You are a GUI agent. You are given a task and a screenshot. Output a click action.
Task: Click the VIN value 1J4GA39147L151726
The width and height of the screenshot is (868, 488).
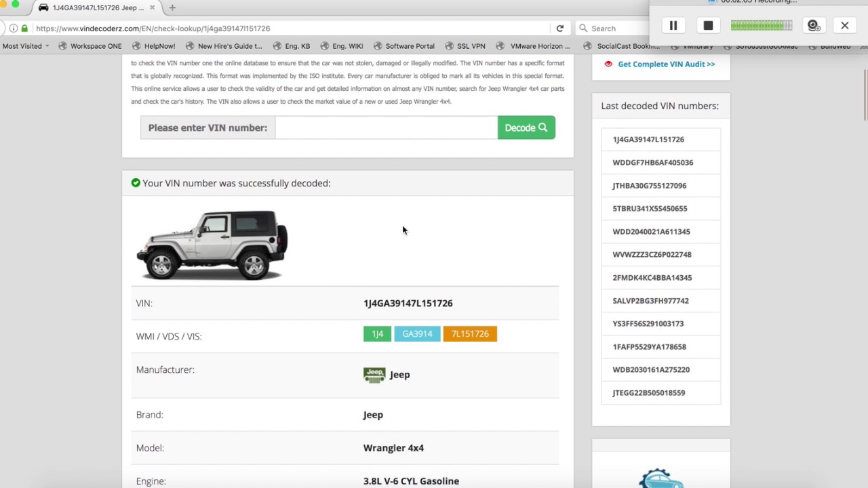(x=408, y=303)
